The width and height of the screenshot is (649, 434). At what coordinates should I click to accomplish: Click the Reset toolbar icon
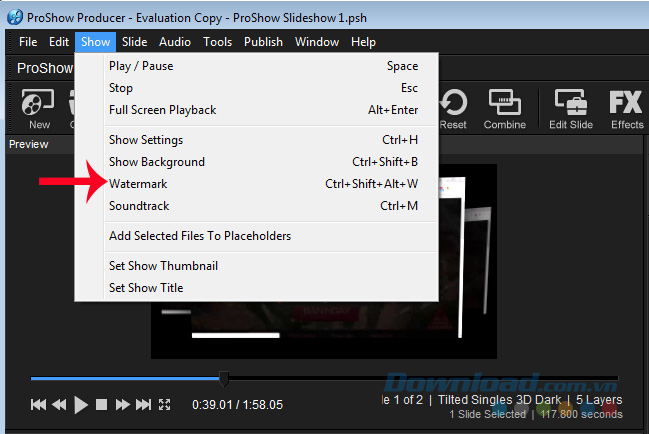(x=454, y=109)
